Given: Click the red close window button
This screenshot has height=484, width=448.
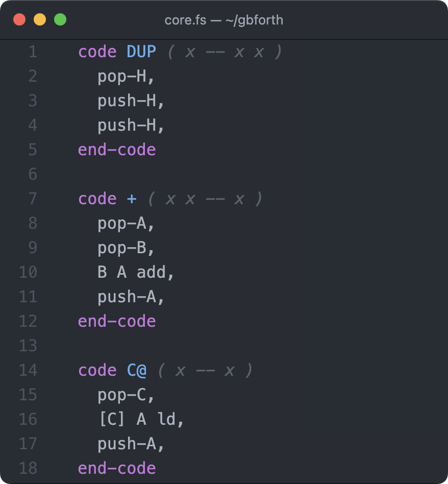Looking at the screenshot, I should [19, 20].
